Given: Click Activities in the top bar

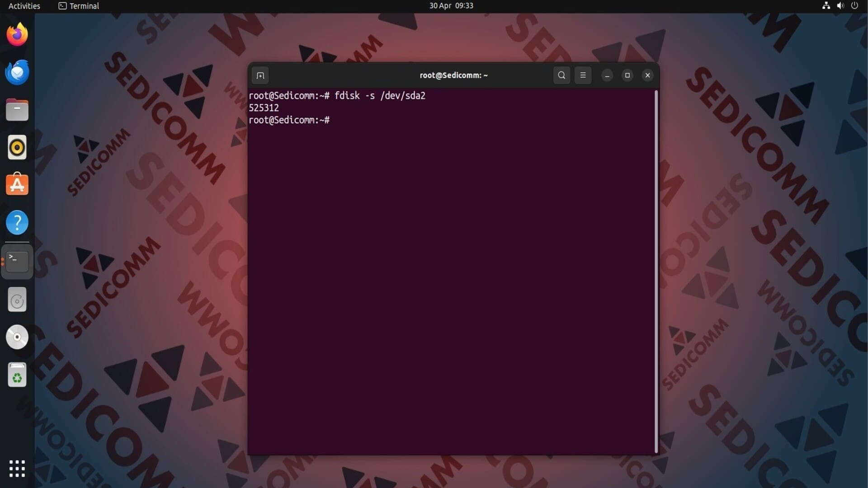Looking at the screenshot, I should click(x=24, y=6).
